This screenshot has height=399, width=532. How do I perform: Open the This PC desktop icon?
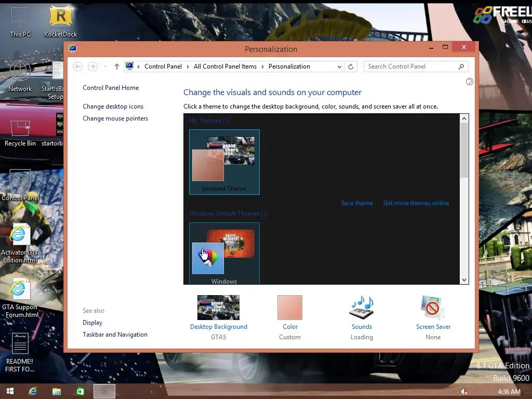[x=20, y=21]
